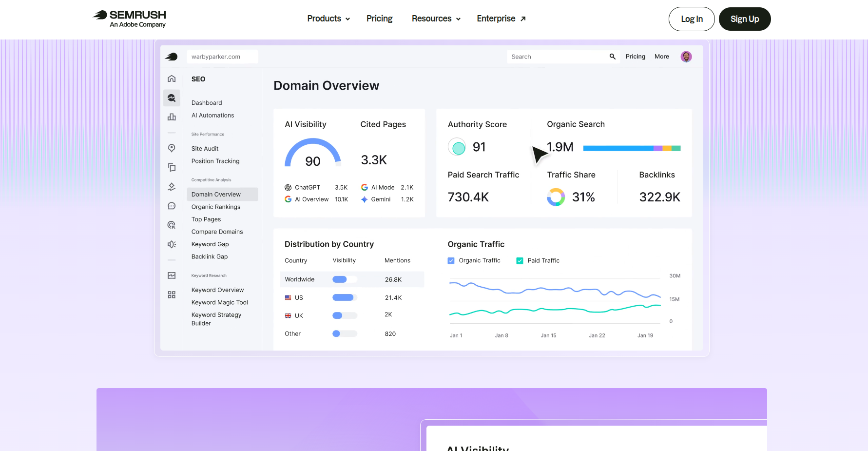
Task: Open Keyword Gap menu item
Action: click(x=210, y=244)
